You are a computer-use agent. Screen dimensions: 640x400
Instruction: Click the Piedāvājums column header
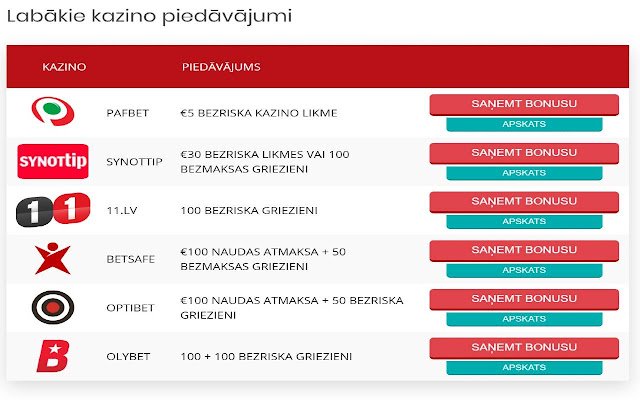[x=221, y=67]
